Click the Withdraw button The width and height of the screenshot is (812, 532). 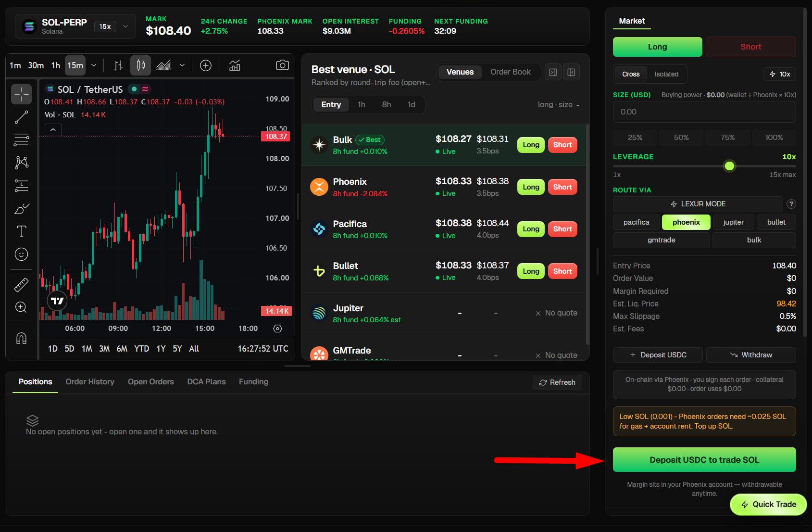(751, 355)
